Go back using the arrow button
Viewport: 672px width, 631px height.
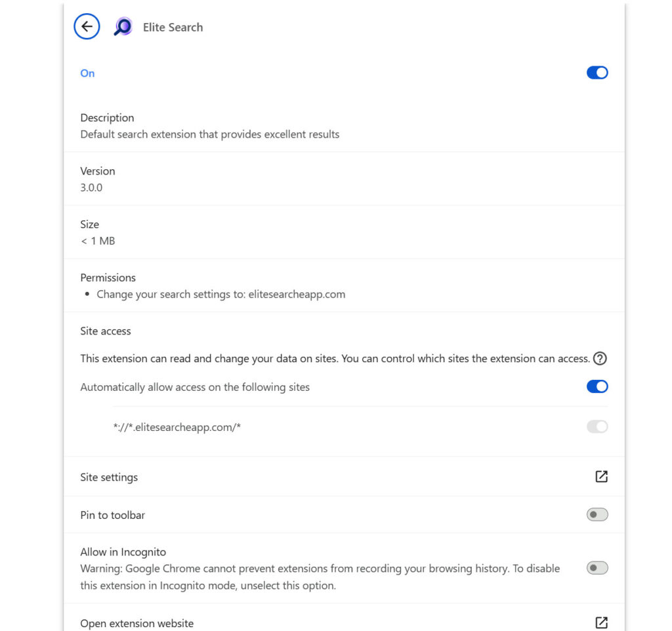pos(87,27)
